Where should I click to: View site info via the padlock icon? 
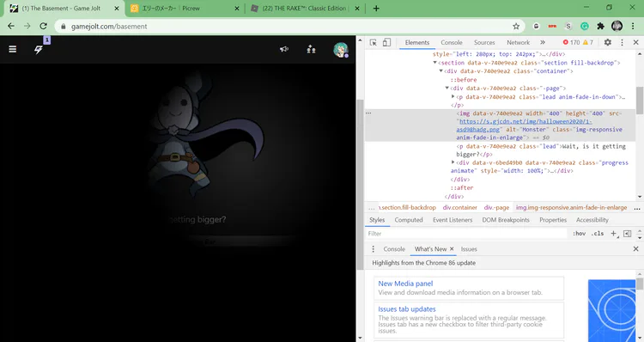[63, 27]
